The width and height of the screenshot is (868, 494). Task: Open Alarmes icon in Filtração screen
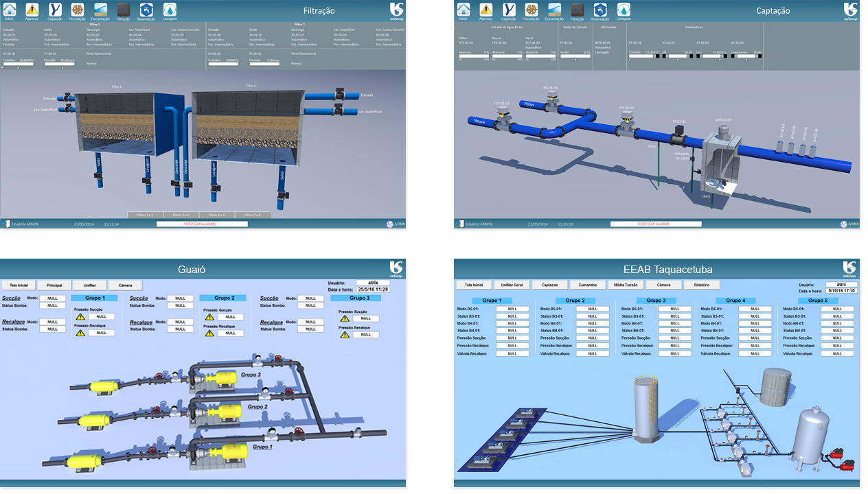click(x=32, y=10)
